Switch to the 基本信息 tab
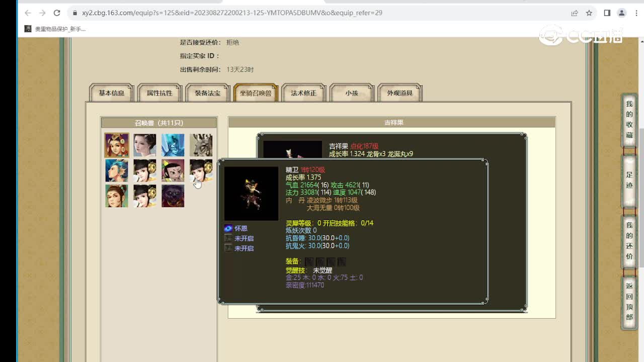 (x=111, y=93)
